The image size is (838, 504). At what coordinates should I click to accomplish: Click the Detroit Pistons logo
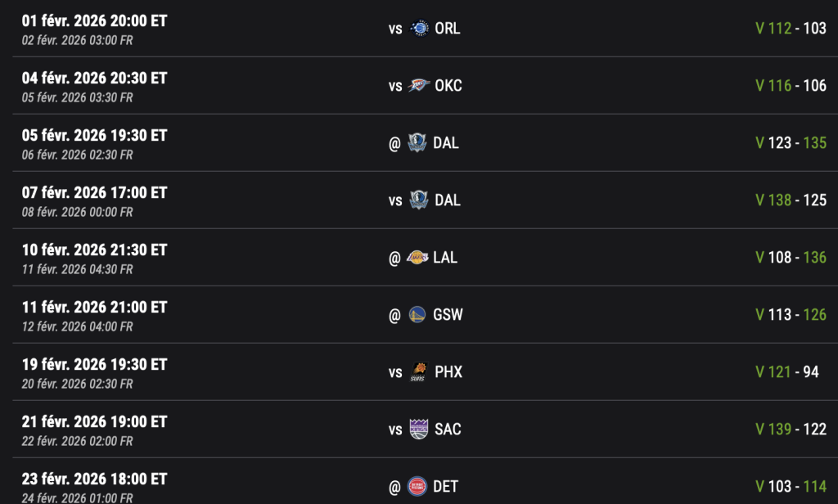coord(418,487)
